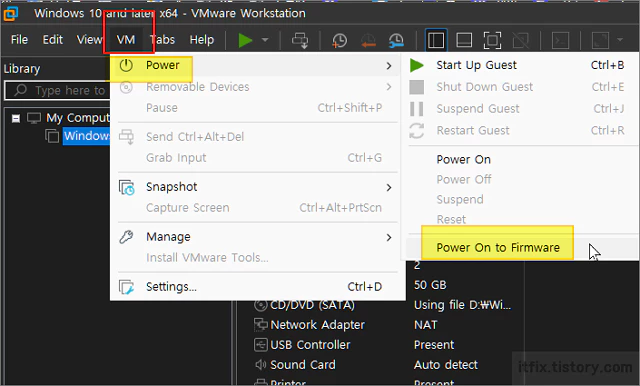640x386 pixels.
Task: Expand the Snapshot submenu arrow
Action: [x=389, y=188]
